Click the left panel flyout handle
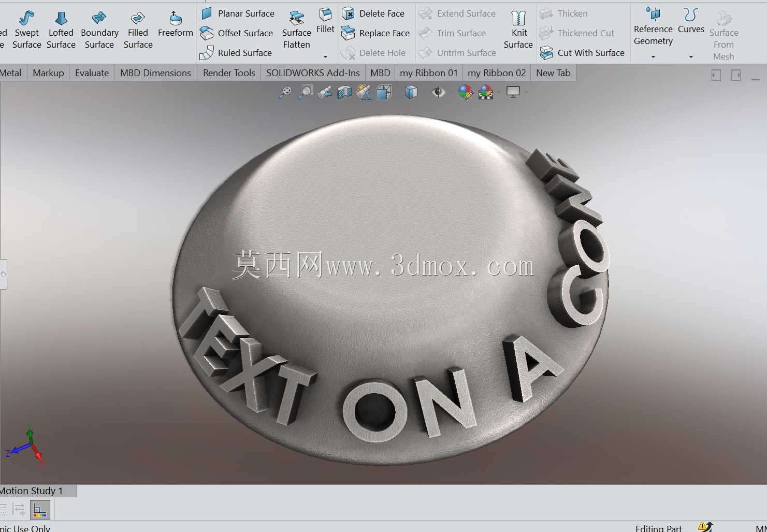767x532 pixels. [3, 274]
